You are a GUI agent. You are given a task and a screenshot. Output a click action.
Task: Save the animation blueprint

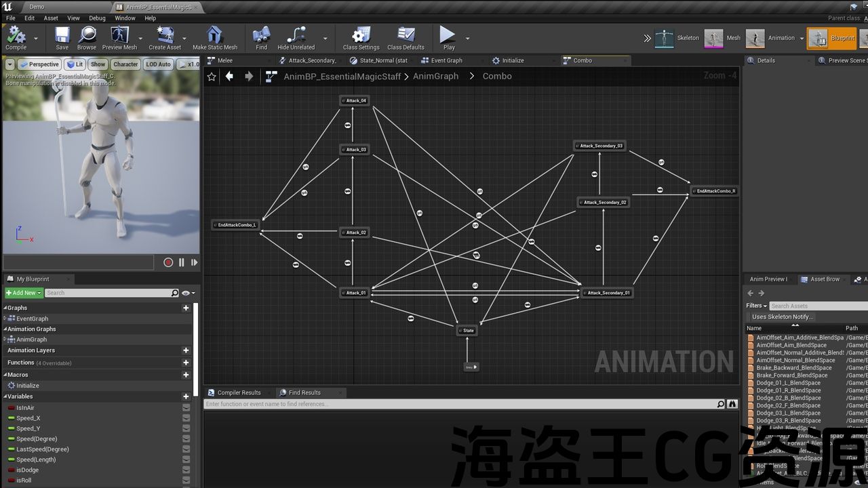click(62, 38)
